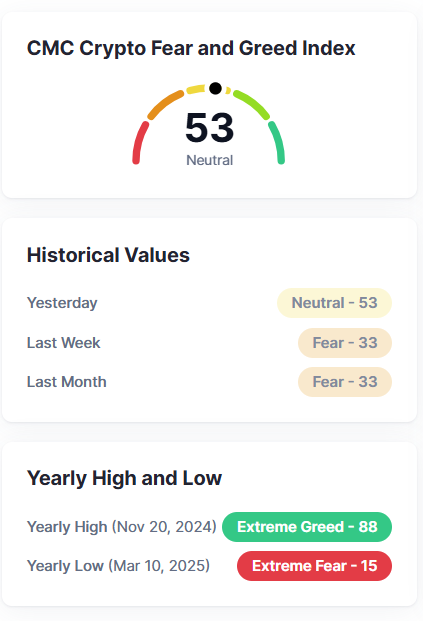
Task: Click the orange fear gauge segment
Action: pos(164,105)
